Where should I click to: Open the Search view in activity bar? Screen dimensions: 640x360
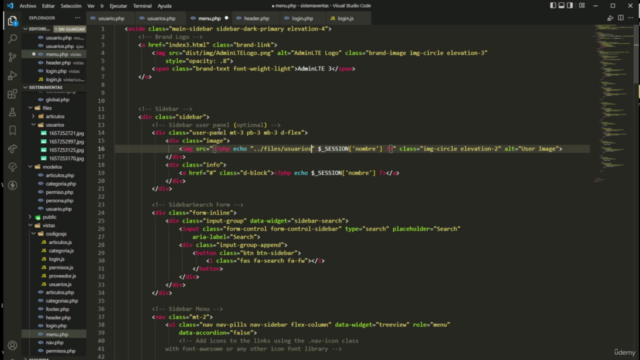tap(12, 39)
